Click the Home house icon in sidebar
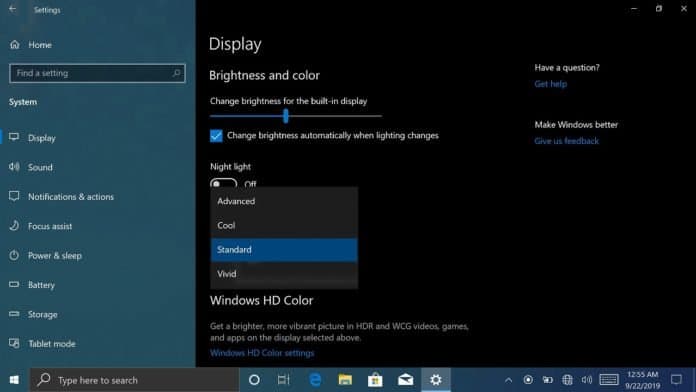Screen dimensions: 696x392 click(x=15, y=44)
